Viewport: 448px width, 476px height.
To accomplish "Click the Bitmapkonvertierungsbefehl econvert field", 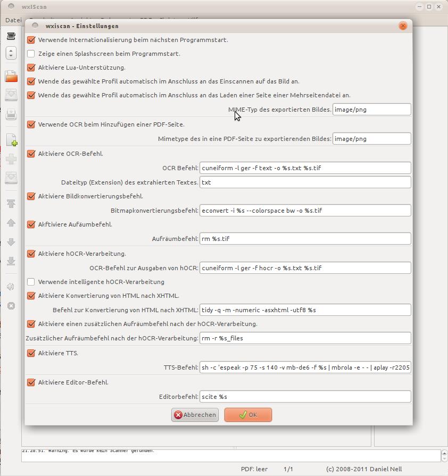I will click(305, 211).
